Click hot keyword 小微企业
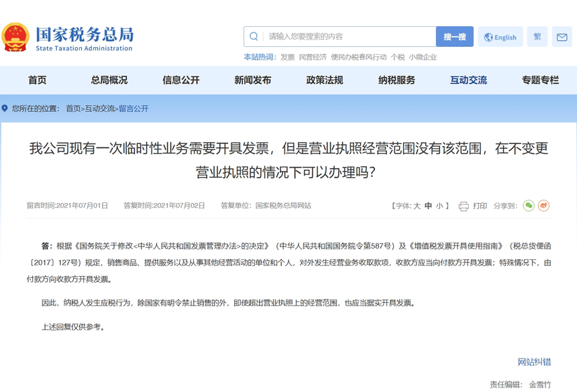The height and width of the screenshot is (392, 577). [423, 57]
